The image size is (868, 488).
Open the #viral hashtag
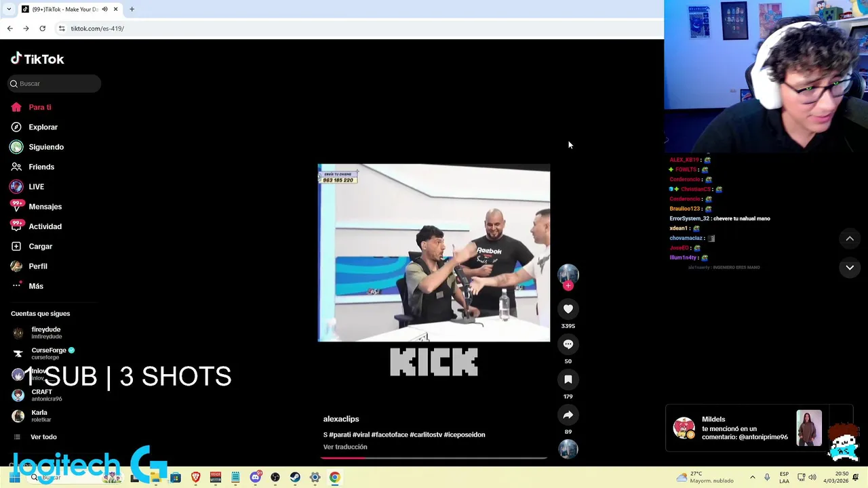point(361,434)
